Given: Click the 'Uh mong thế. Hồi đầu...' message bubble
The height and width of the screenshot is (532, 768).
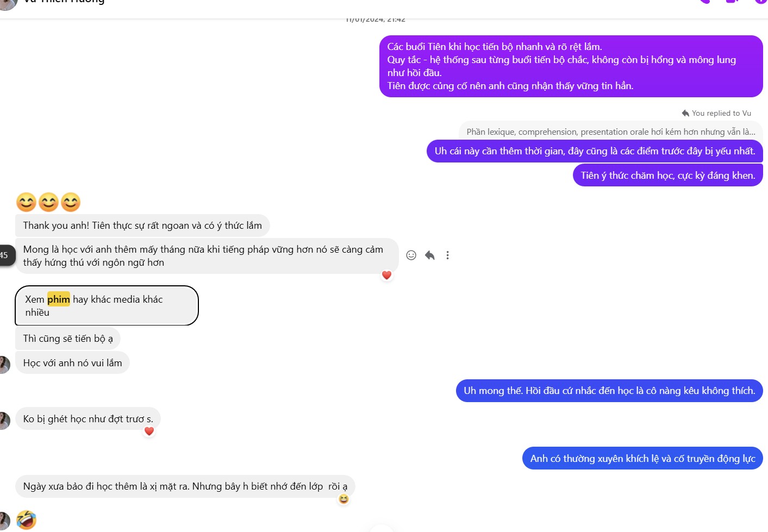Looking at the screenshot, I should coord(609,391).
